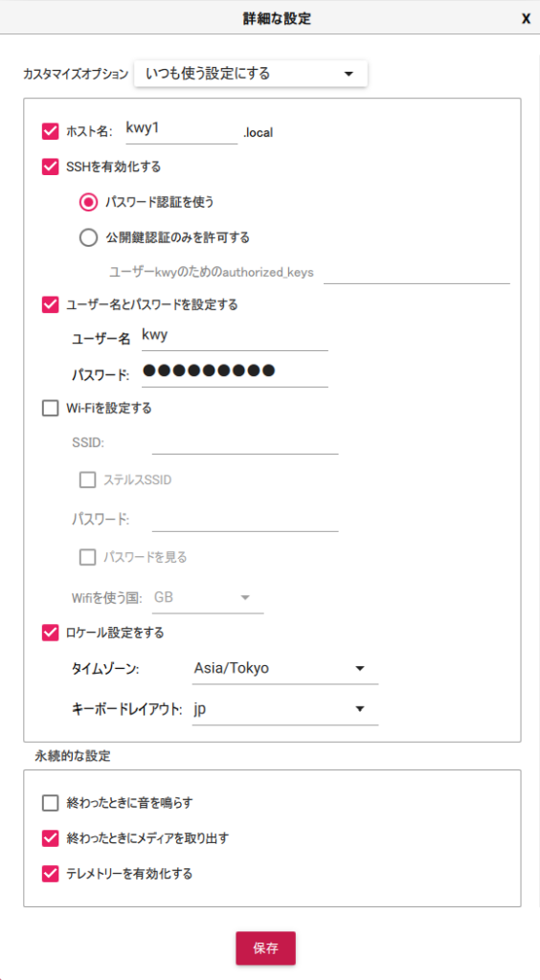Enable Wi-Fiを設定する checkbox
Screen dimensions: 540x980
pos(50,408)
